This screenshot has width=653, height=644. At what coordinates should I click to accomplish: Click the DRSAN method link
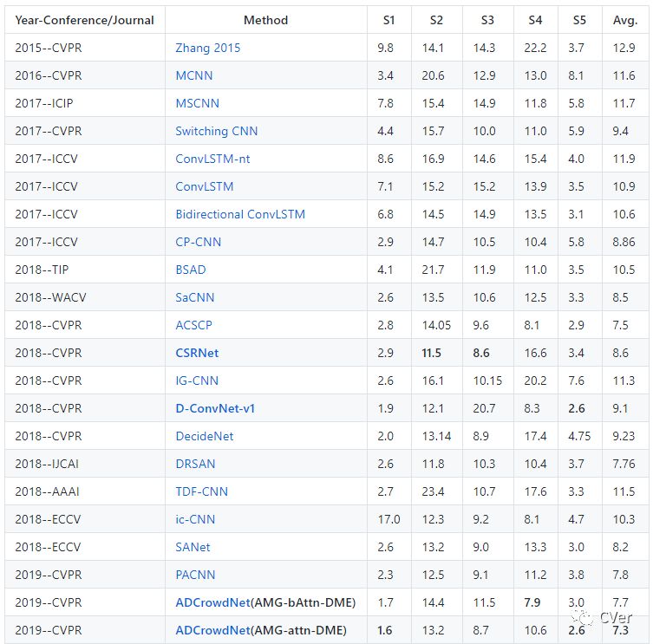pos(195,464)
